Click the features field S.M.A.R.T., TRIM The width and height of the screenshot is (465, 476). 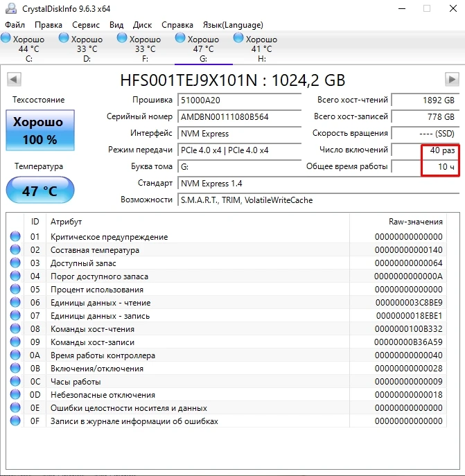(318, 200)
